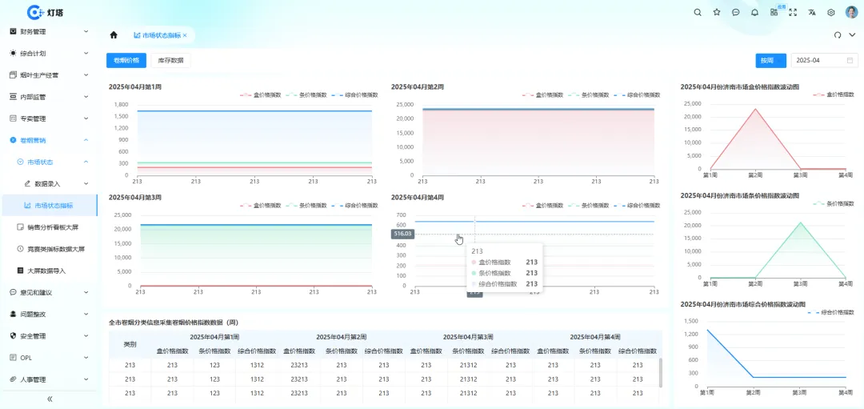Click the 盒价格指数 legend in 盒价格指数波动图
The image size is (864, 409).
pos(833,95)
